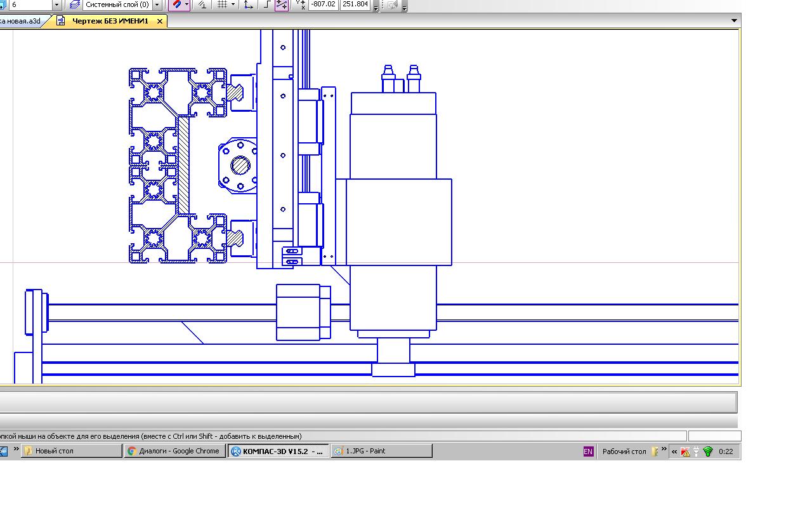Open the grid settings dropdown arrow

point(233,4)
